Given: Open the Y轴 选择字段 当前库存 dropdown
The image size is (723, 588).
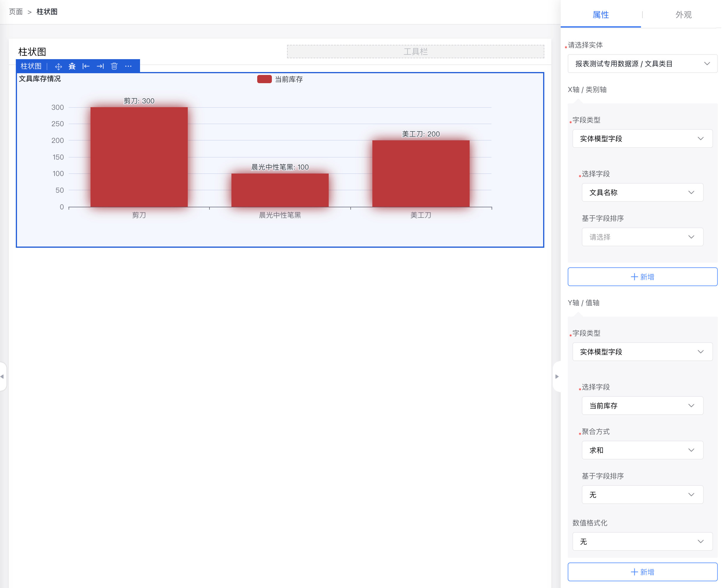Looking at the screenshot, I should (x=643, y=406).
